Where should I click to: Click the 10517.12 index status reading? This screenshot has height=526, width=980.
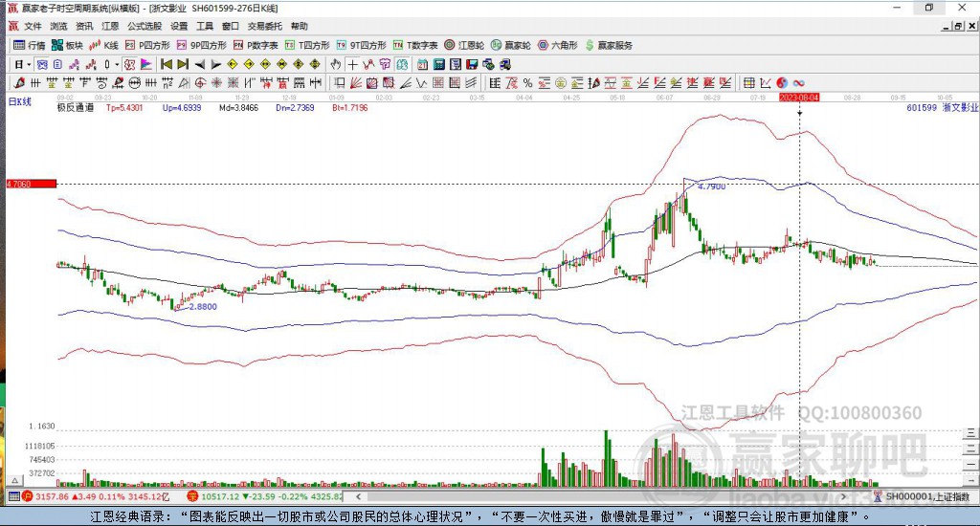[x=221, y=496]
